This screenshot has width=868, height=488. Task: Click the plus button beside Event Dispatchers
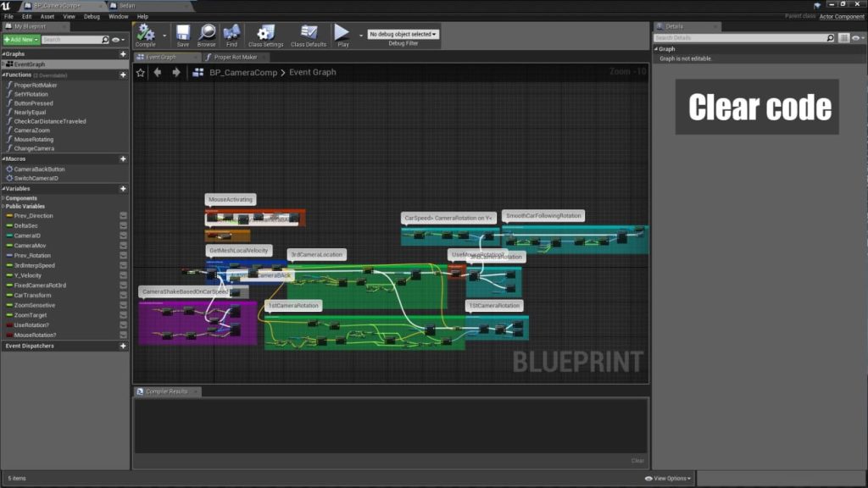point(123,346)
